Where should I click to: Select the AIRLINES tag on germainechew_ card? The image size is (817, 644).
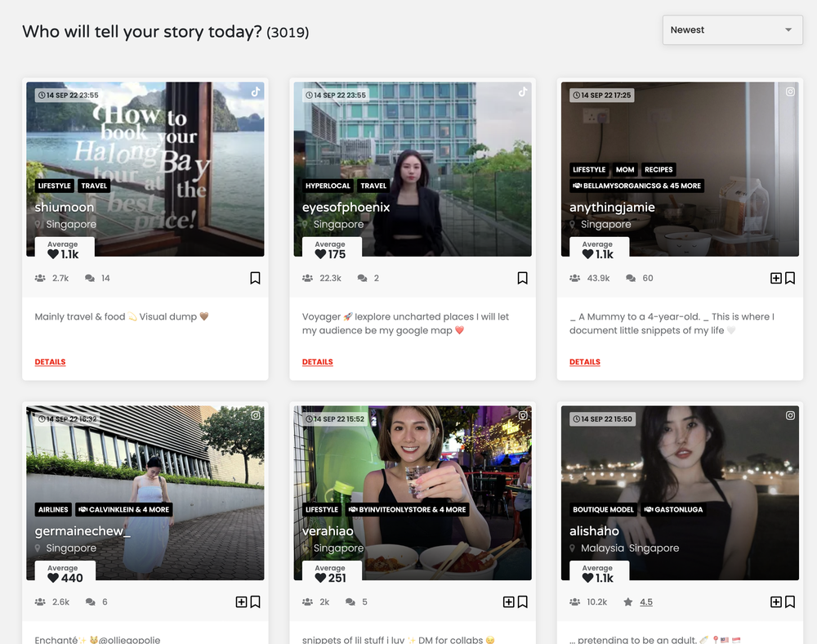53,510
